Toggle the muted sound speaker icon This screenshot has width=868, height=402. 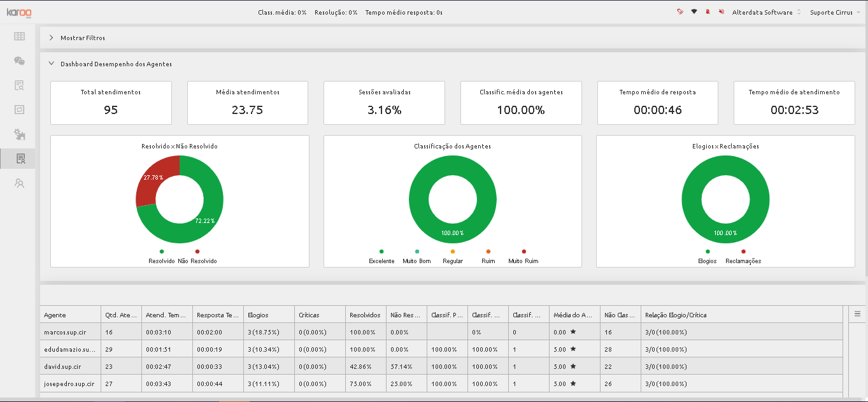722,12
